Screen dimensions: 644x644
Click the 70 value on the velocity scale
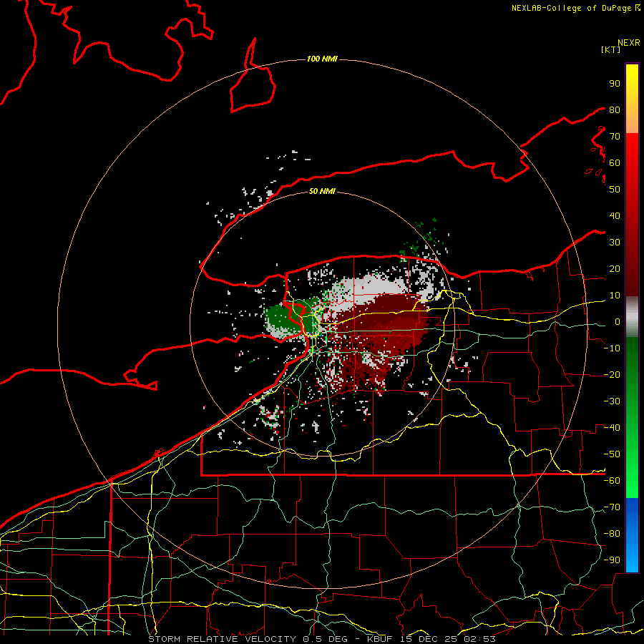point(615,137)
